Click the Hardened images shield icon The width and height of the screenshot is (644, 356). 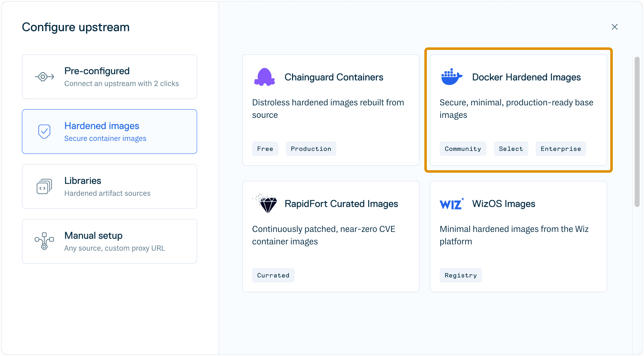(x=44, y=132)
